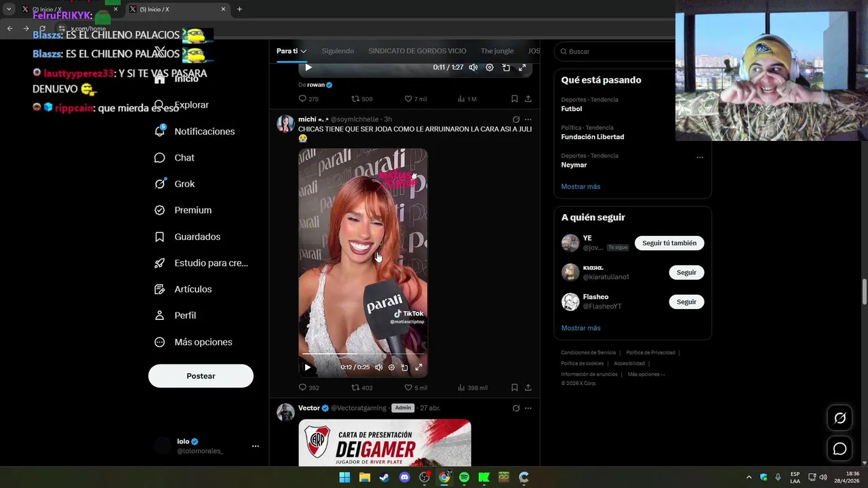The image size is (868, 488).
Task: Open the Deigamer River Plate image
Action: point(384,443)
